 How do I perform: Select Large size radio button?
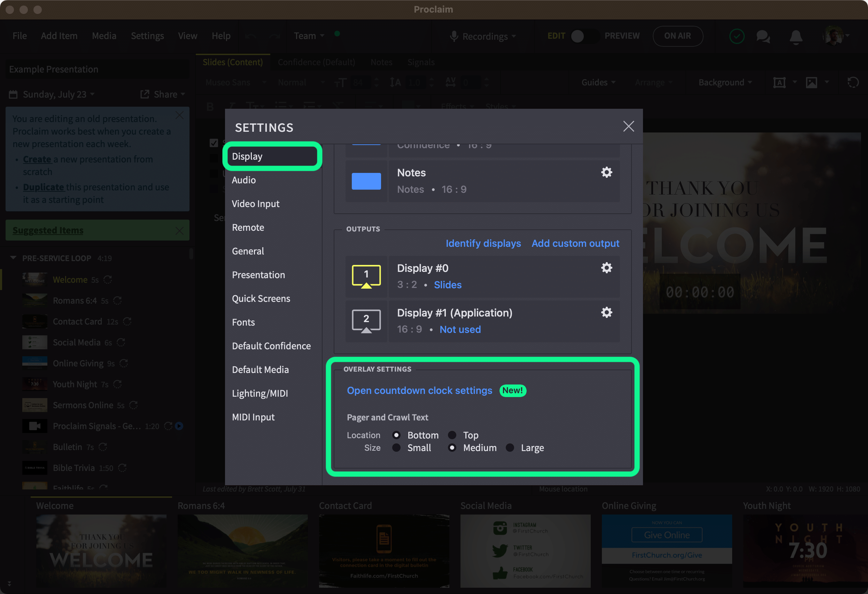(x=510, y=448)
